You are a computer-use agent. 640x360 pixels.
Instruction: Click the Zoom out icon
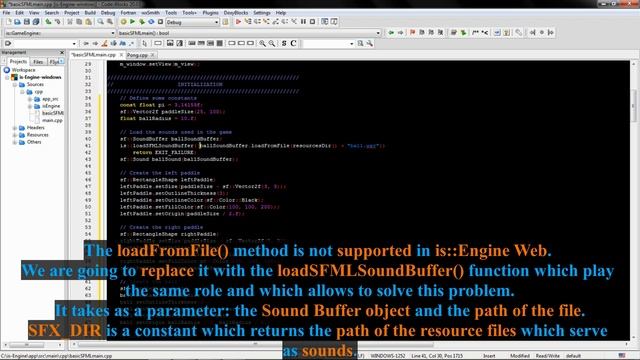(272, 43)
